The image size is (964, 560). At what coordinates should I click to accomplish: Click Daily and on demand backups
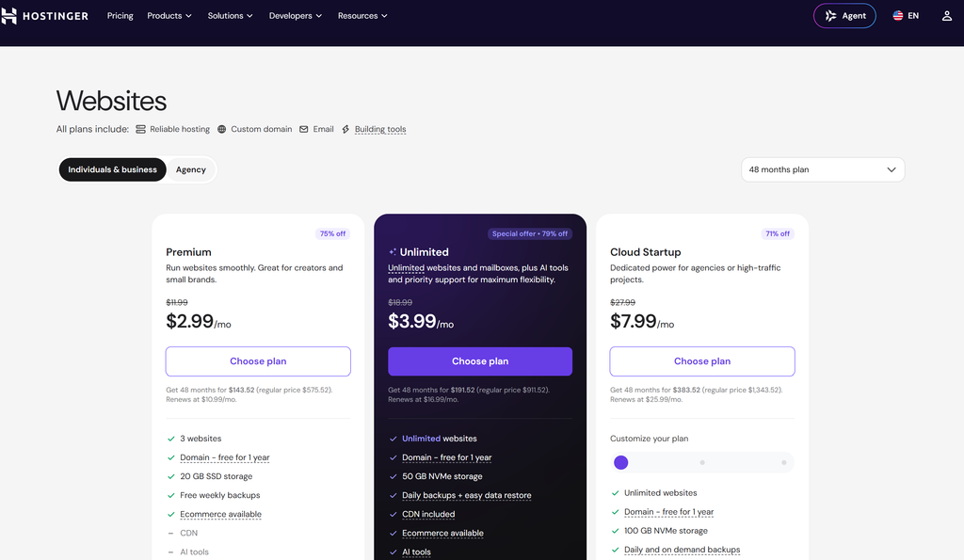click(682, 551)
